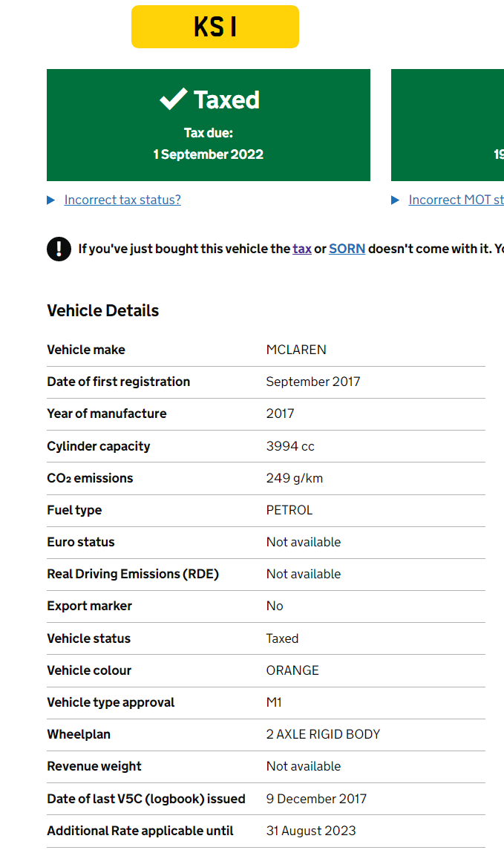Click the '3994 cc' value
This screenshot has width=504, height=850.
click(x=290, y=446)
